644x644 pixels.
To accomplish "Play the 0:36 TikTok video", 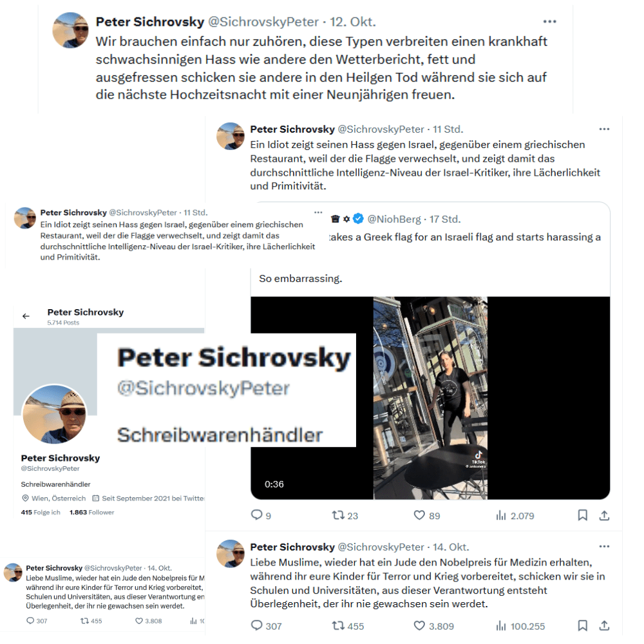I will (430, 397).
